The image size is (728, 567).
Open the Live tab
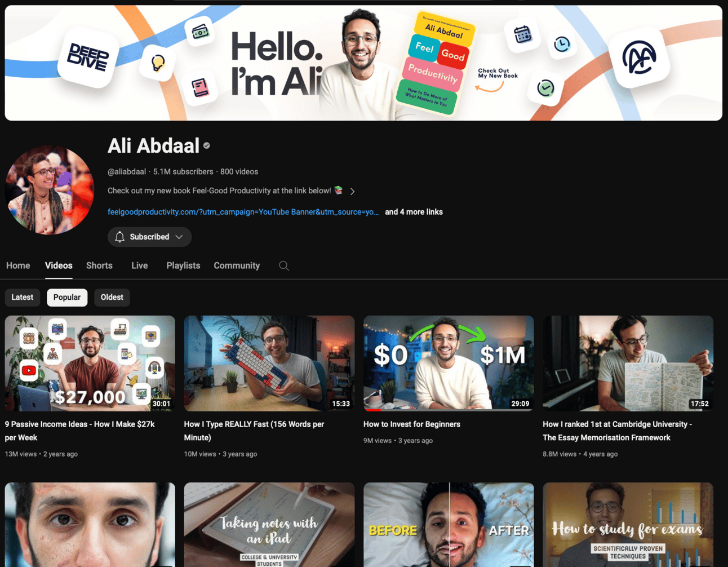tap(139, 265)
